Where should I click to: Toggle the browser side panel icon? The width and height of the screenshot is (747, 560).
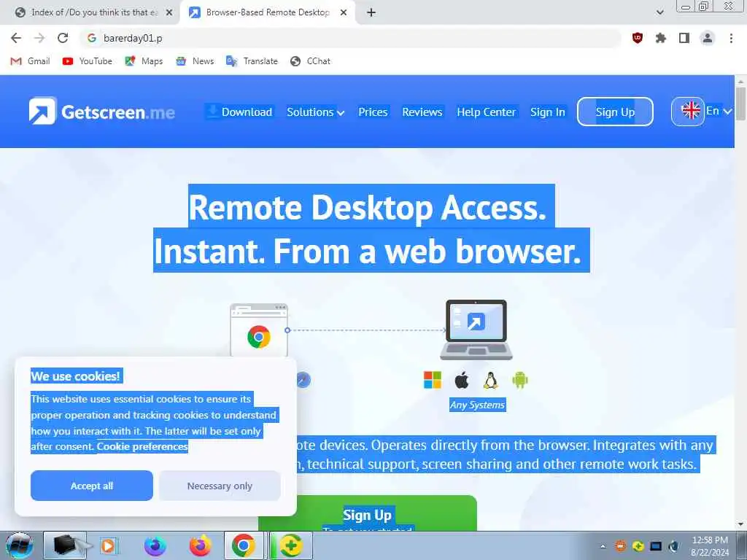pyautogui.click(x=684, y=38)
